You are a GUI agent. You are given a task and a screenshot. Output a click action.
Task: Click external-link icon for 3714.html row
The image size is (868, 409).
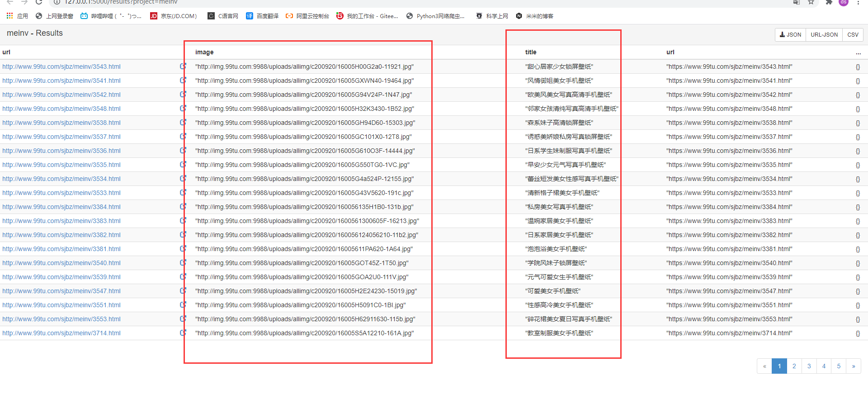coord(183,333)
